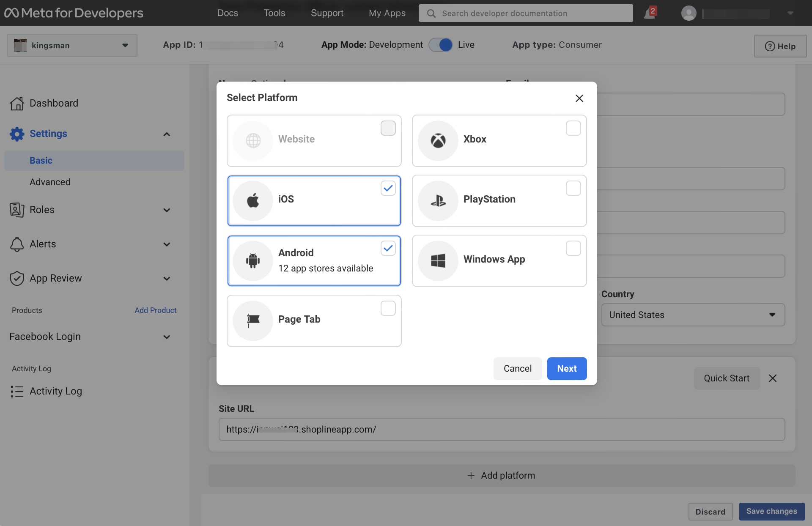Open the account menu arrow
Image resolution: width=812 pixels, height=526 pixels.
[790, 13]
